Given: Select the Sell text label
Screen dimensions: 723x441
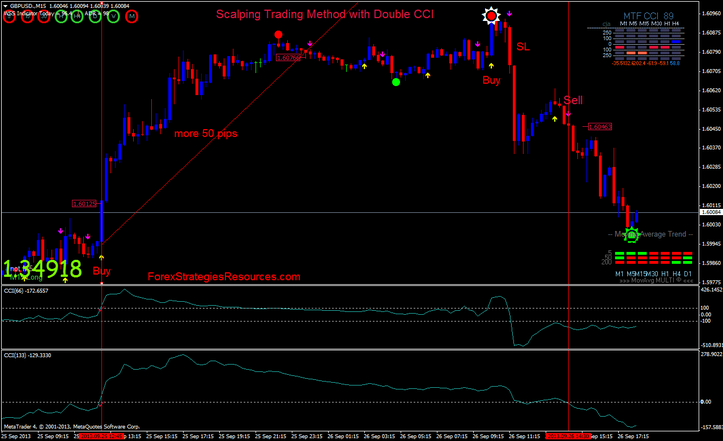Looking at the screenshot, I should tap(573, 100).
